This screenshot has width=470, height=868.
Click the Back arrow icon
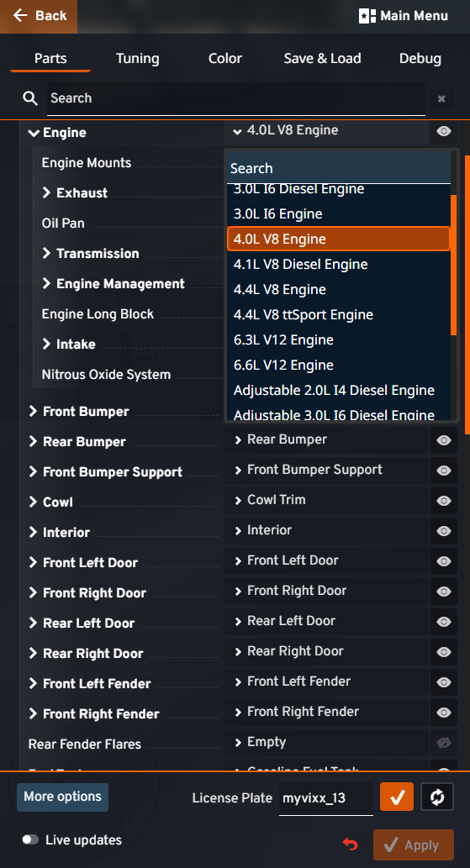[20, 15]
